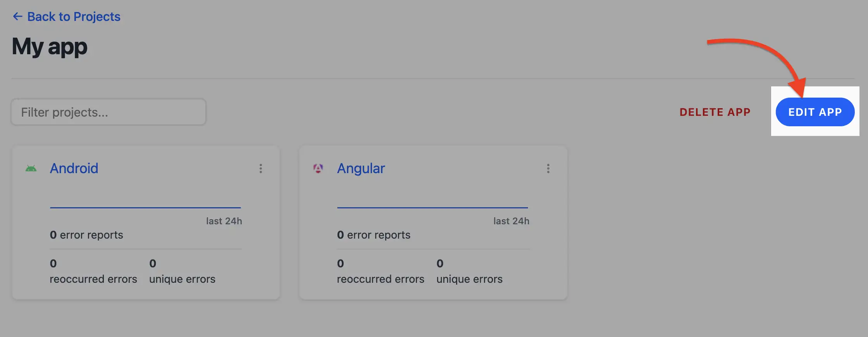Click "0 error reports" in Angular card
The width and height of the screenshot is (868, 337).
[x=374, y=235]
